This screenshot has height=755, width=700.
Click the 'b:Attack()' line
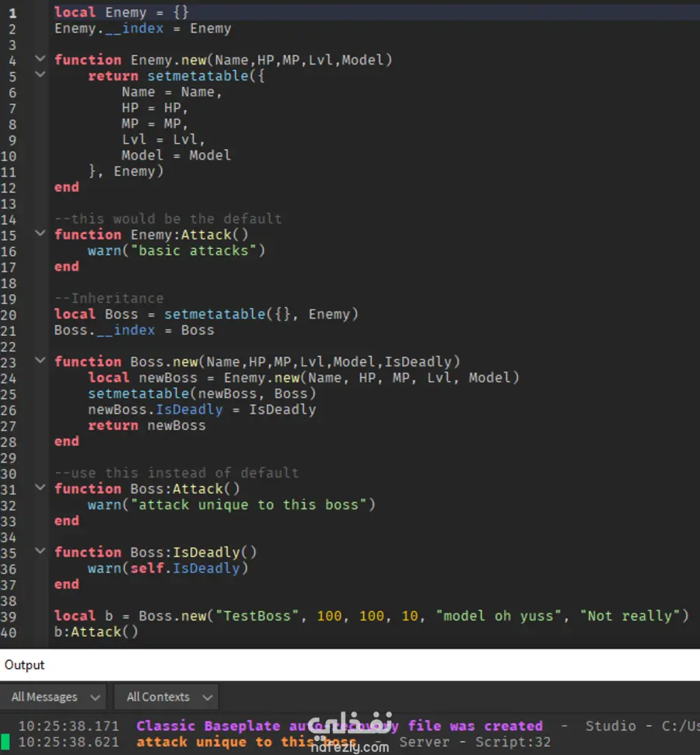(x=96, y=631)
